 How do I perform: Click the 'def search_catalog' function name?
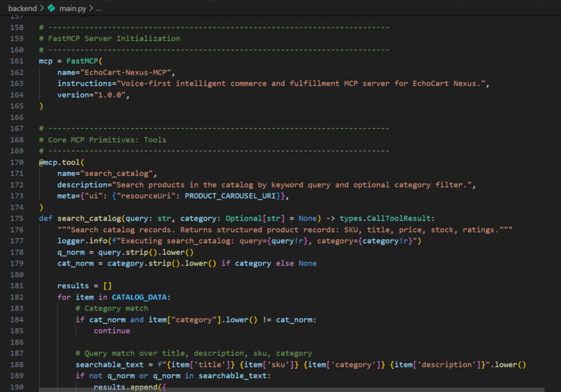click(x=89, y=219)
